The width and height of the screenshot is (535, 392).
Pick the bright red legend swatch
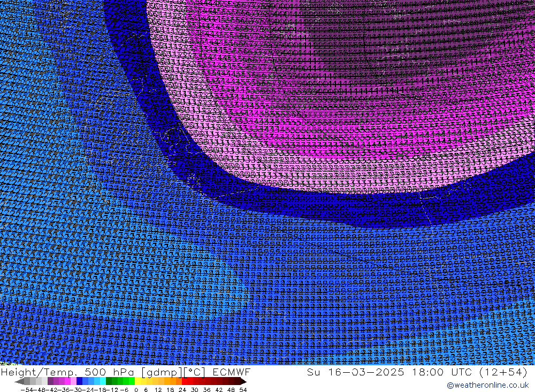pyautogui.click(x=185, y=381)
